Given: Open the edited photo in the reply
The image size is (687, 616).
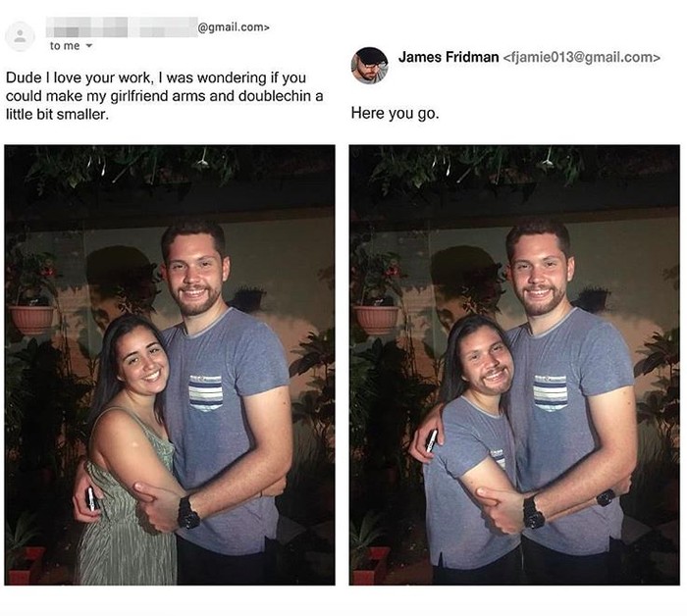Looking at the screenshot, I should [514, 365].
